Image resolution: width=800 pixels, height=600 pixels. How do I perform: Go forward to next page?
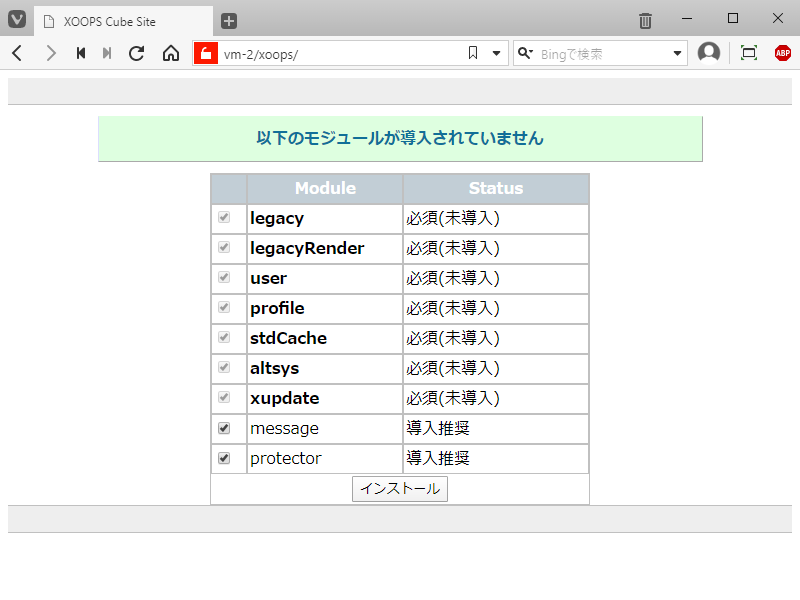(x=51, y=53)
